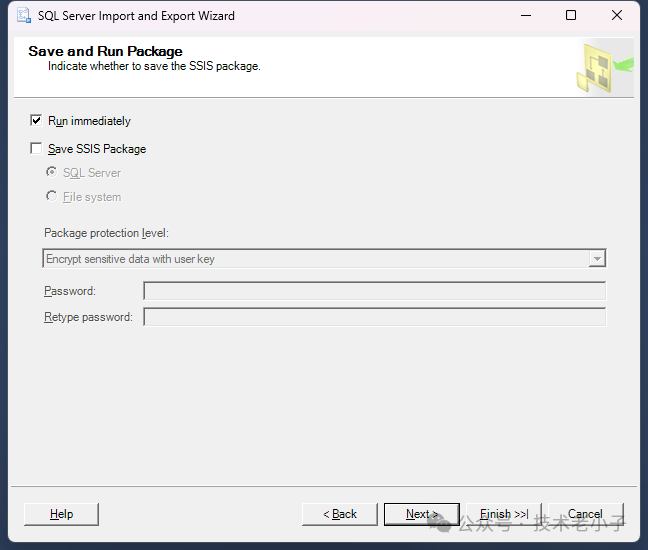
Task: Click the Save and Run Package heading
Action: coord(105,51)
